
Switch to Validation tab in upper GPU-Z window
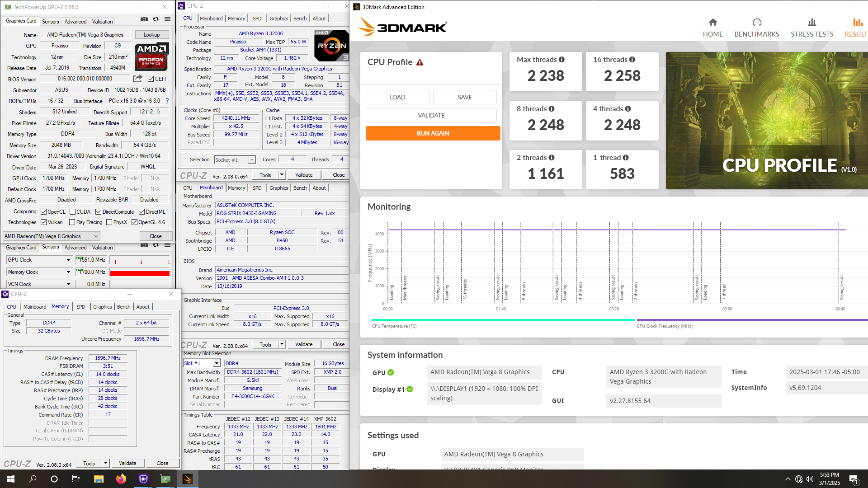click(x=103, y=22)
